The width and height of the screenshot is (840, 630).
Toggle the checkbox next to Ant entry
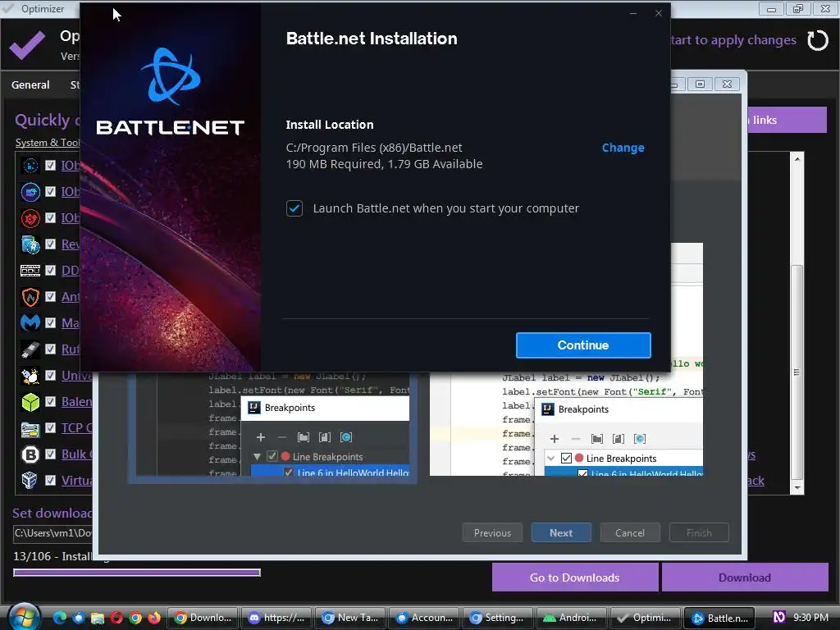[50, 296]
